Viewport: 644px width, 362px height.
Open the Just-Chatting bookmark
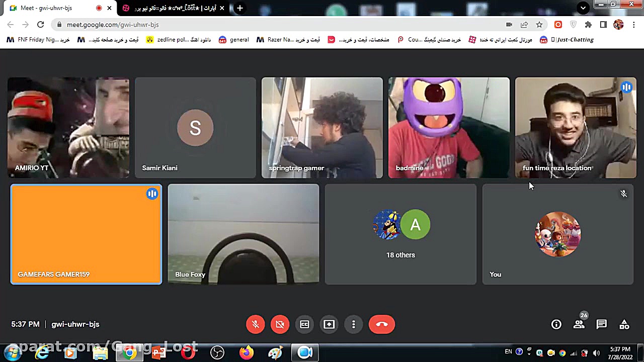[x=567, y=40]
